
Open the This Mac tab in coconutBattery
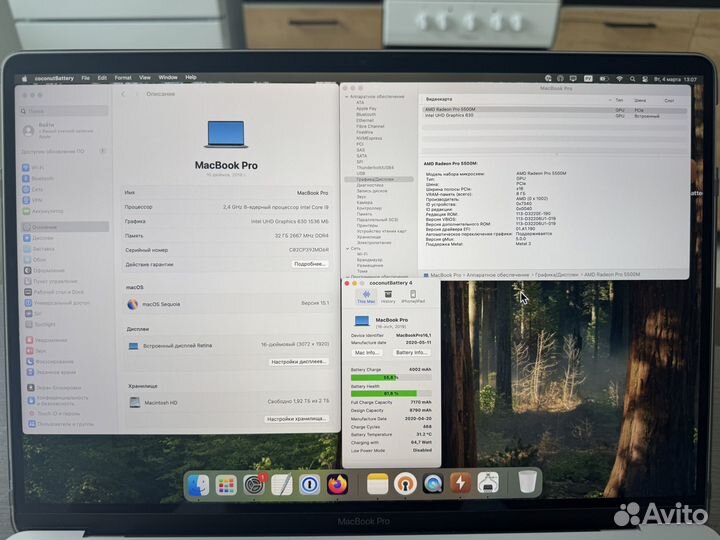tap(366, 297)
